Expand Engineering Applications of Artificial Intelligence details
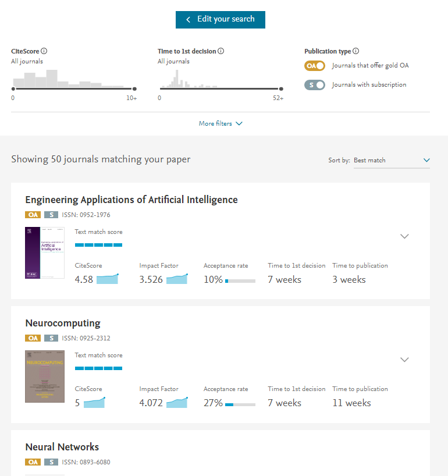 [405, 236]
